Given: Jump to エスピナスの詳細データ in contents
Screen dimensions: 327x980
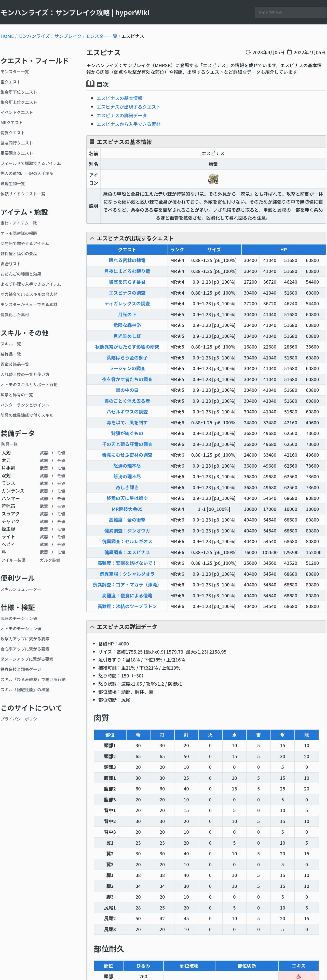Looking at the screenshot, I should tap(121, 116).
